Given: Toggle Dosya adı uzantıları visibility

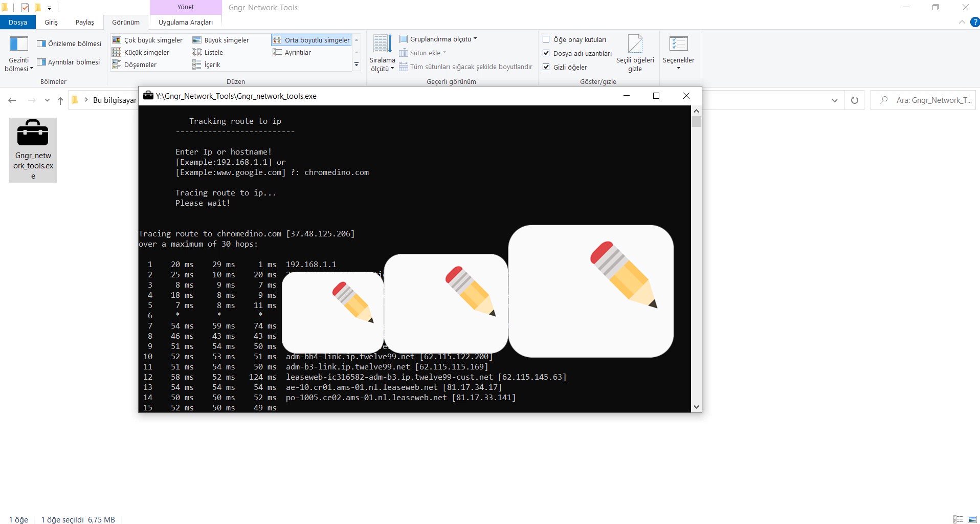Looking at the screenshot, I should (546, 53).
